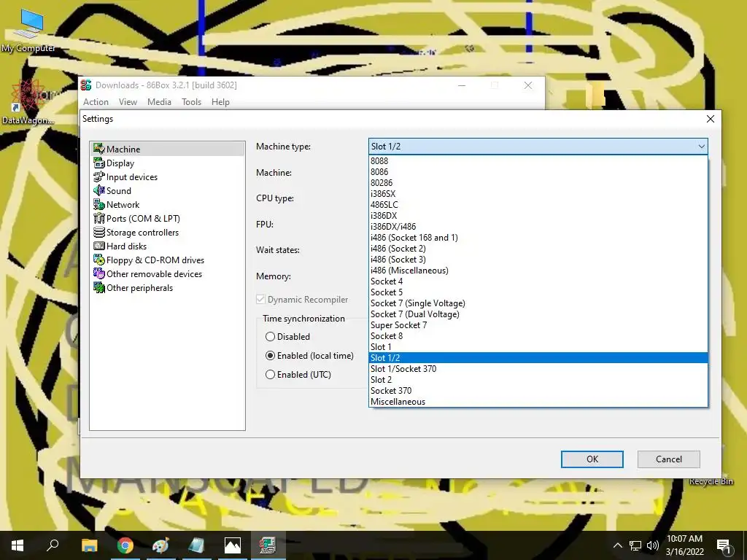This screenshot has height=560, width=747.
Task: Select the Hard disks icon
Action: pos(98,246)
